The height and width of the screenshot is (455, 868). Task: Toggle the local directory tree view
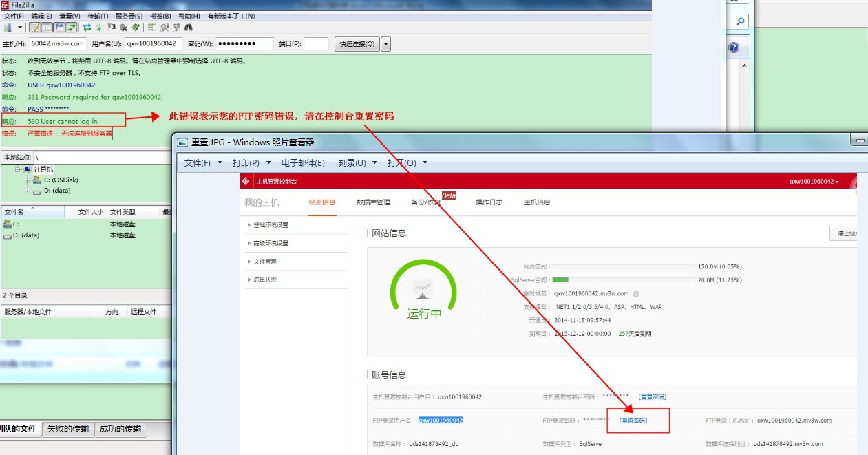click(47, 28)
